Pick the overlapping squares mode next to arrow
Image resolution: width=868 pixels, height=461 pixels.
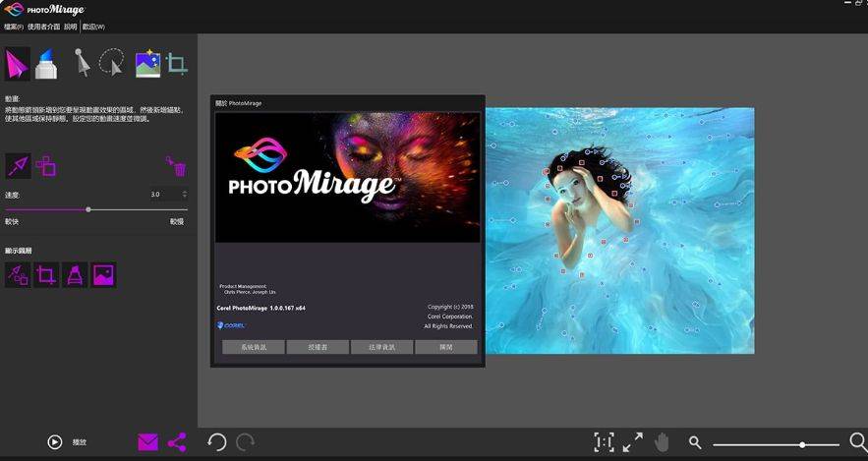[x=46, y=165]
